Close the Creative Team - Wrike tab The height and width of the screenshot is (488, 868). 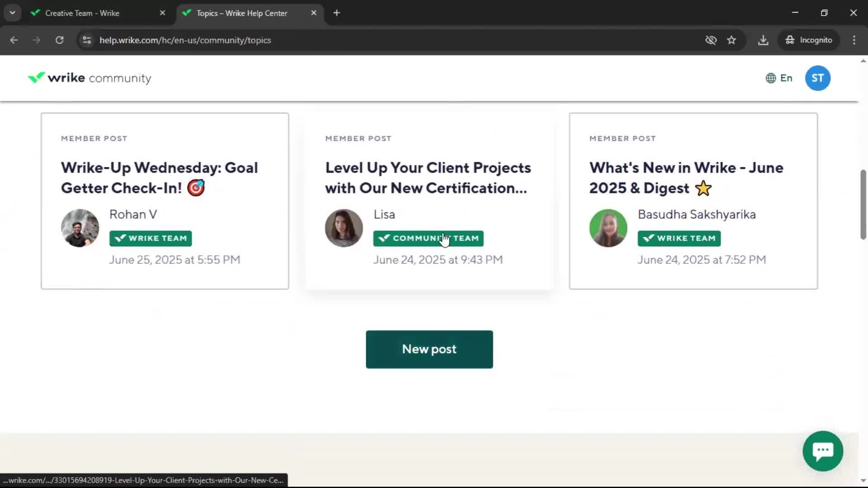point(162,13)
